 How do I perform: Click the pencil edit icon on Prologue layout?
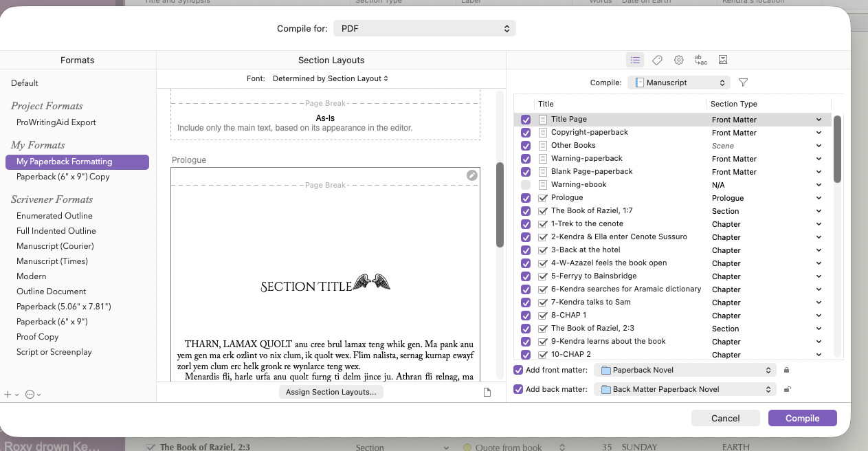pyautogui.click(x=471, y=176)
